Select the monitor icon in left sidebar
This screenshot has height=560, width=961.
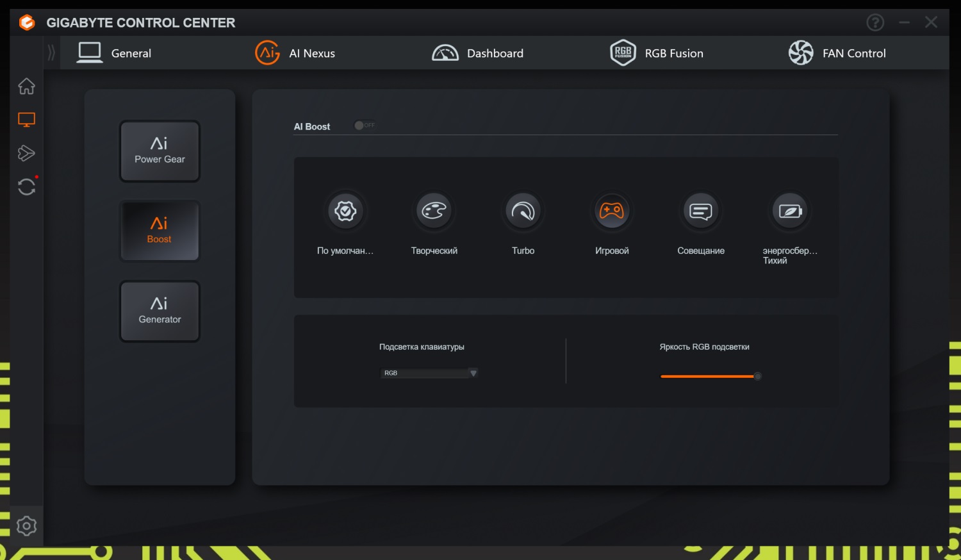pyautogui.click(x=26, y=120)
